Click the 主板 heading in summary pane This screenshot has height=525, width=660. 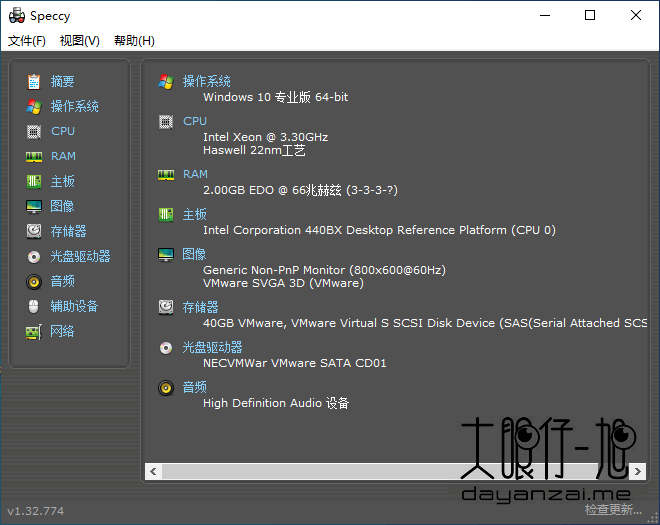pyautogui.click(x=194, y=214)
